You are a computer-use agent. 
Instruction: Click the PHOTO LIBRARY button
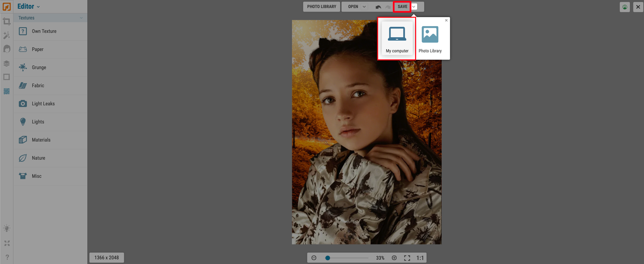(321, 7)
